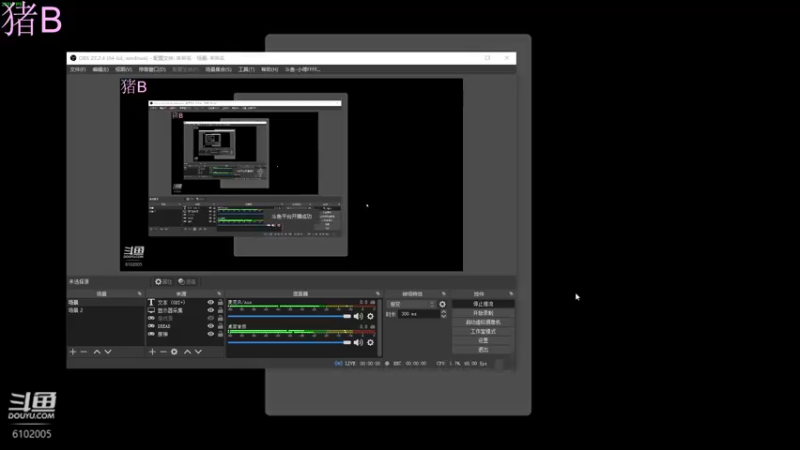Viewport: 800px width, 450px height.
Task: Remove the selected scene with minus icon
Action: pyautogui.click(x=84, y=352)
